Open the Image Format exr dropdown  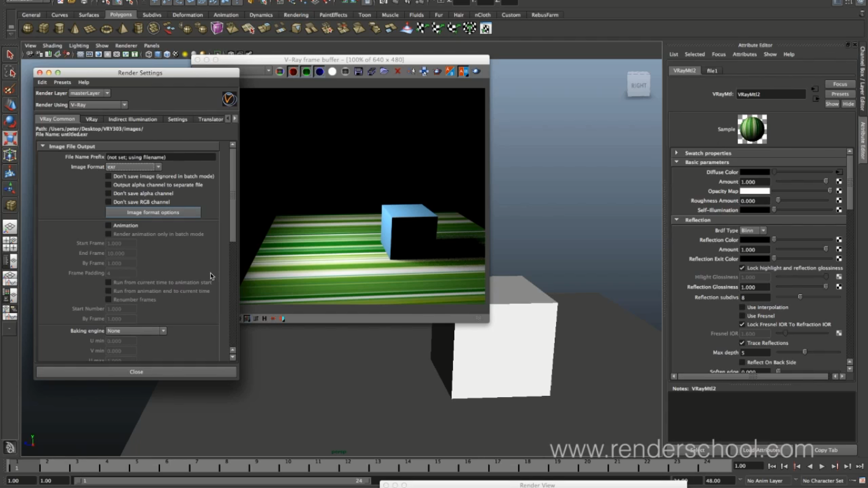[x=133, y=167]
